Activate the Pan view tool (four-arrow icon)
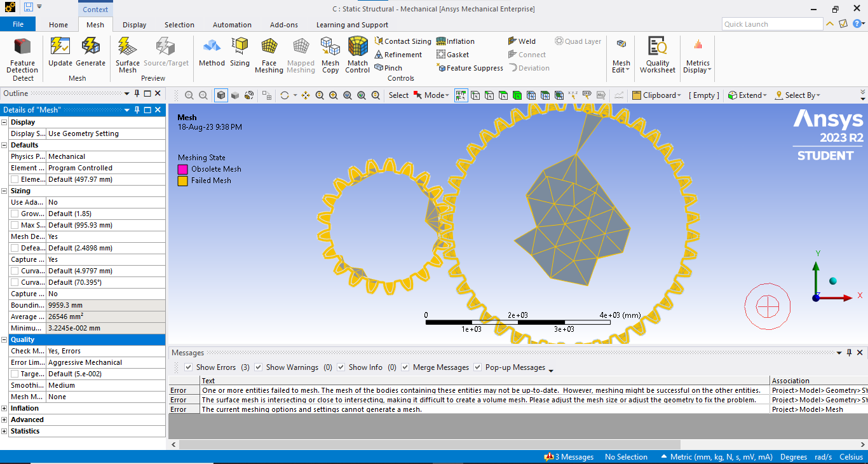Screen dimensions: 868x464 coord(306,95)
